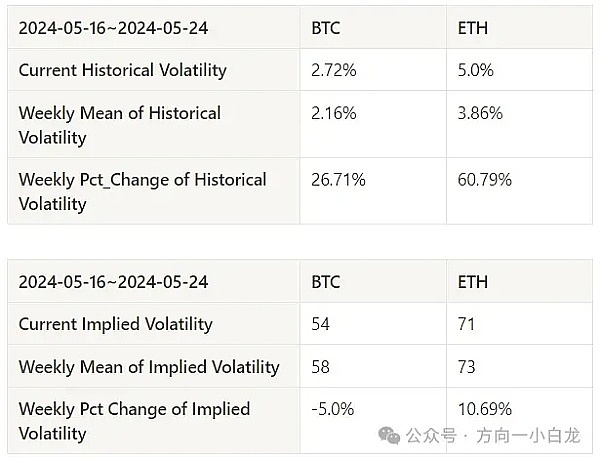Select the Weekly Mean of Implied Volatility label

coord(149,367)
